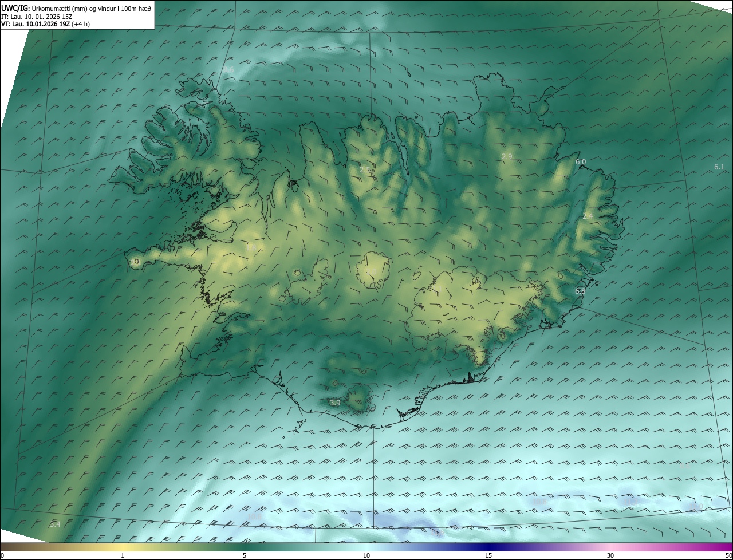Click the '15' tick on the color scale
This screenshot has width=733, height=560.
click(x=488, y=556)
